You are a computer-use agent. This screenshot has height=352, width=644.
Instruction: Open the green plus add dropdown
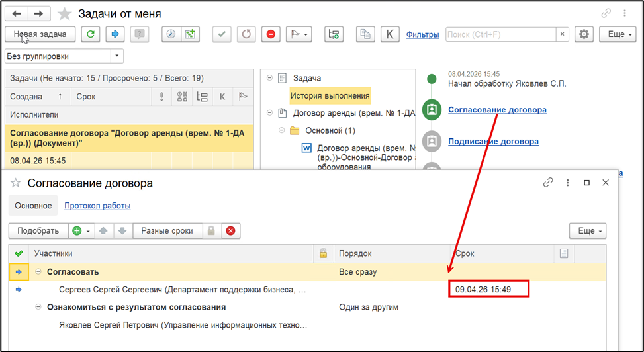click(x=81, y=231)
